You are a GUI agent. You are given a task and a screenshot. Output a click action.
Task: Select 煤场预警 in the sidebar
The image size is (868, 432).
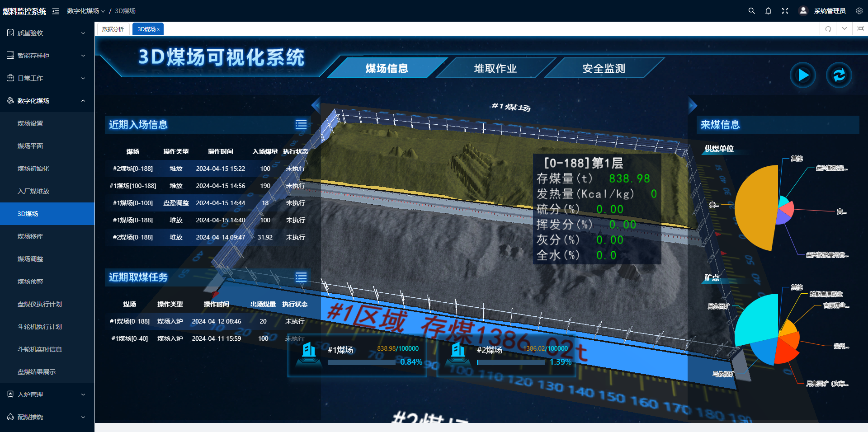30,282
